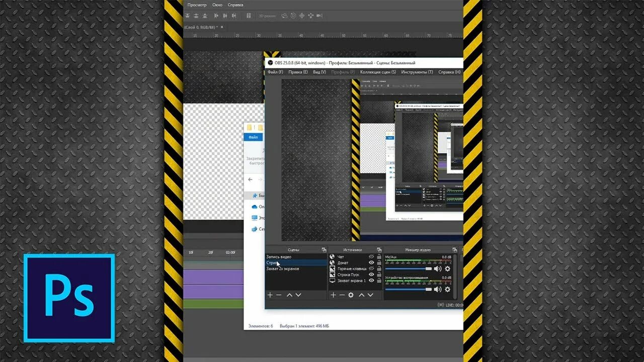This screenshot has width=644, height=362.
Task: Adjust Устройство воспроизведения volume slider
Action: [409, 289]
